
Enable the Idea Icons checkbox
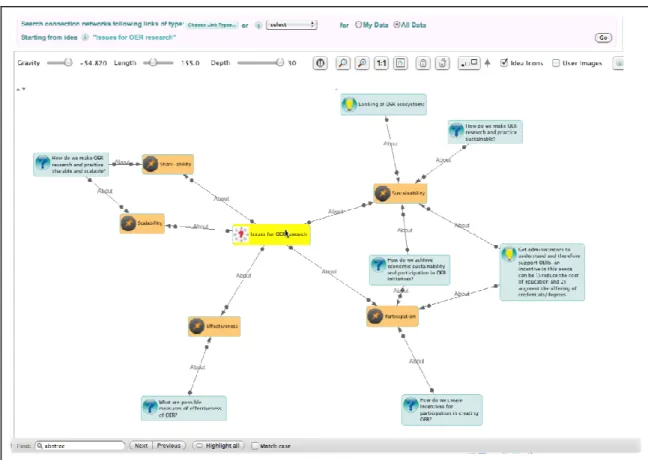pos(504,63)
